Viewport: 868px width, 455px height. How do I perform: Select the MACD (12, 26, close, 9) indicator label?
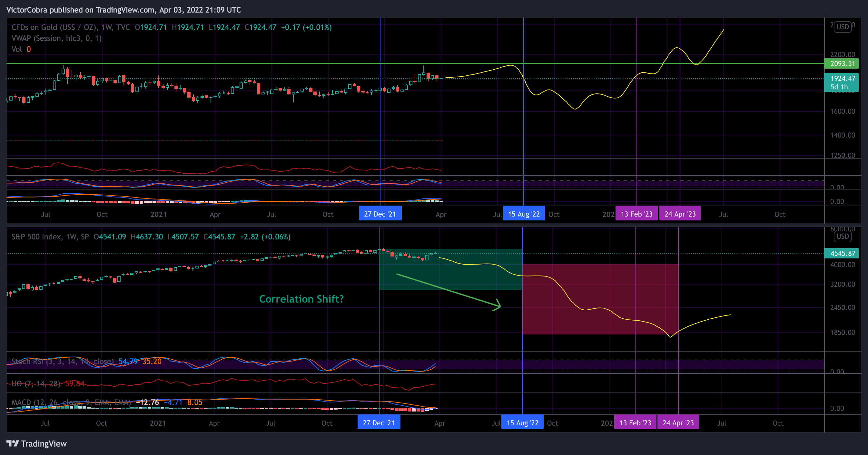coord(71,402)
